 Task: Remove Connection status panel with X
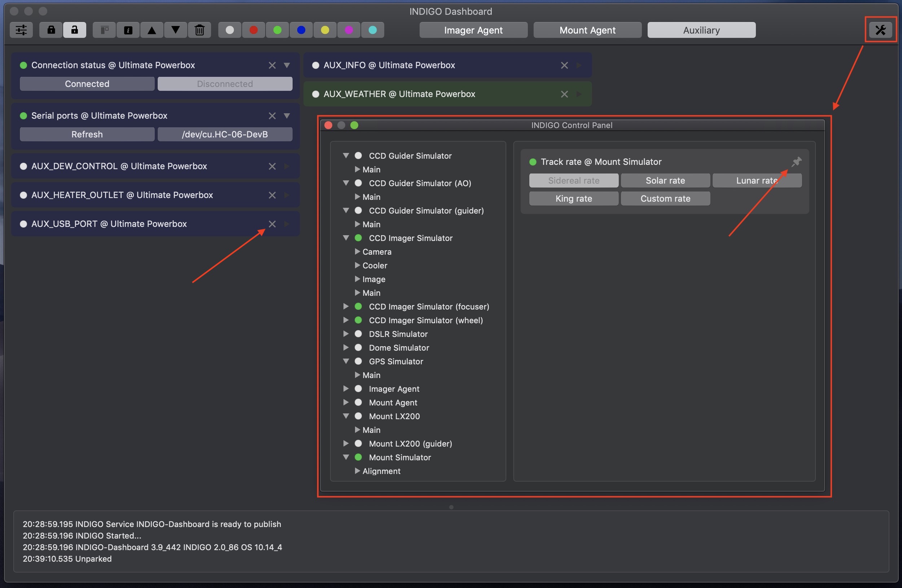[x=272, y=65]
